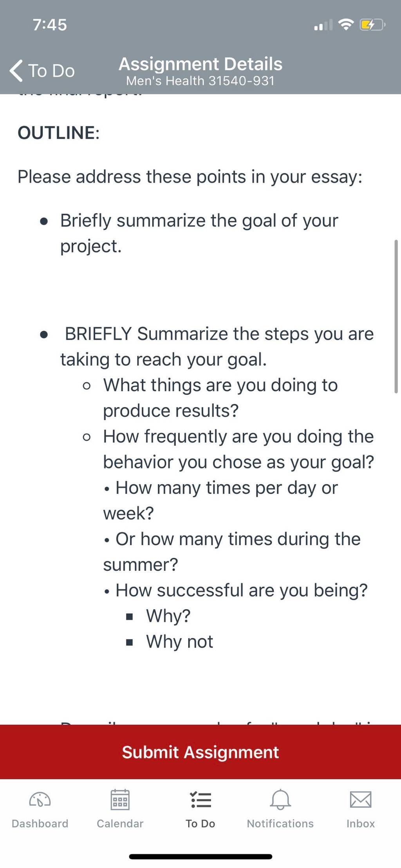Screen dimensions: 401x868
Task: Open the Notifications bell icon
Action: (x=280, y=799)
